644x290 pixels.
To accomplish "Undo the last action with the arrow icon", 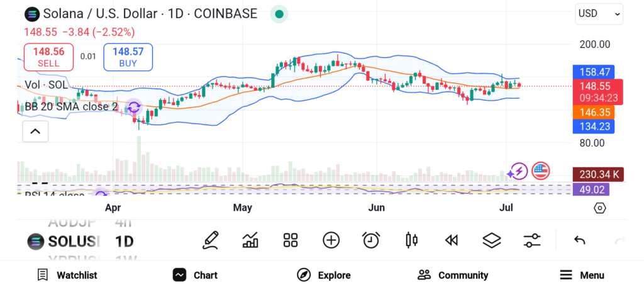I will (580, 240).
